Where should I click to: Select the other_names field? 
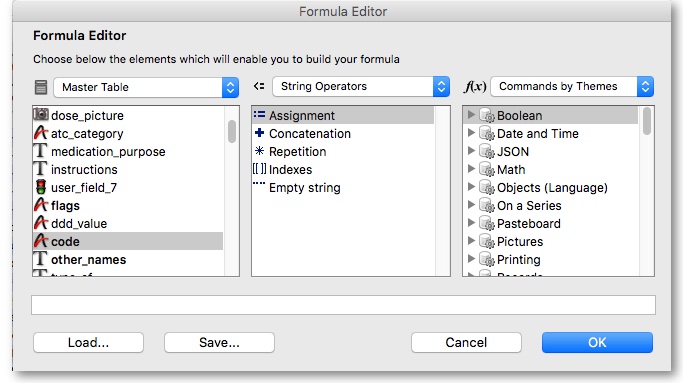click(88, 260)
